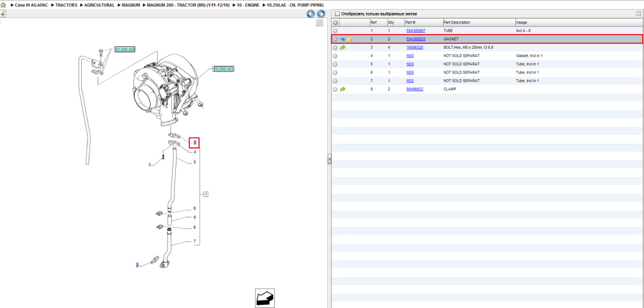This screenshot has height=308, width=644.
Task: Go to the catalog home icon
Action: (3, 5)
